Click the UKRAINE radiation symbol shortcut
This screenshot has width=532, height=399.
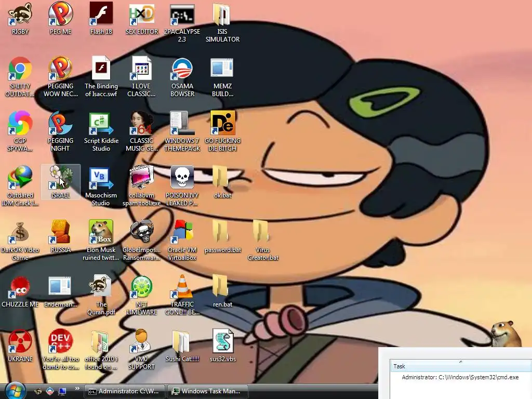[20, 341]
